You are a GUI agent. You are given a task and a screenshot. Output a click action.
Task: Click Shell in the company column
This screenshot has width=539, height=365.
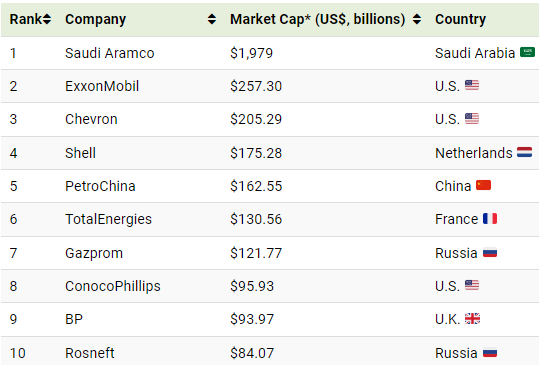pos(80,153)
